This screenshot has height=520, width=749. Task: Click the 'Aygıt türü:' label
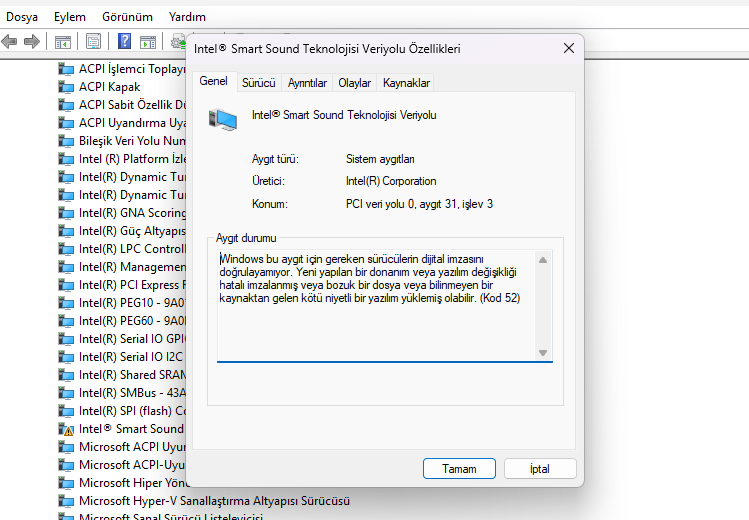pos(275,159)
